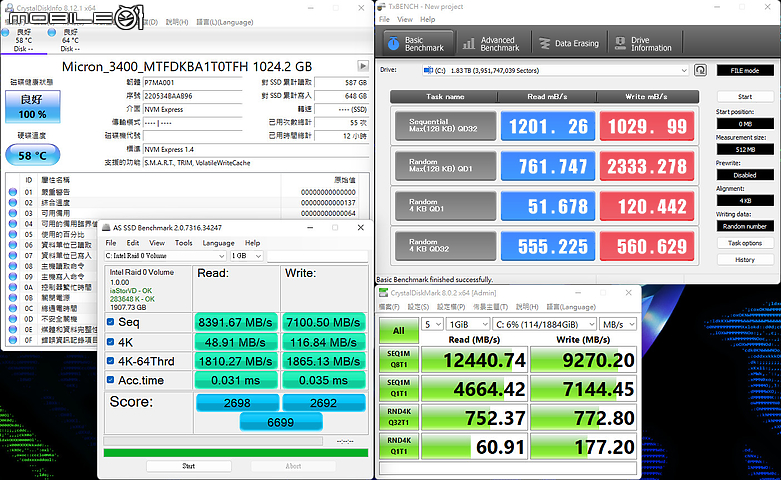Click status circle of attribute 0C row
The height and width of the screenshot is (480, 781).
click(x=13, y=308)
